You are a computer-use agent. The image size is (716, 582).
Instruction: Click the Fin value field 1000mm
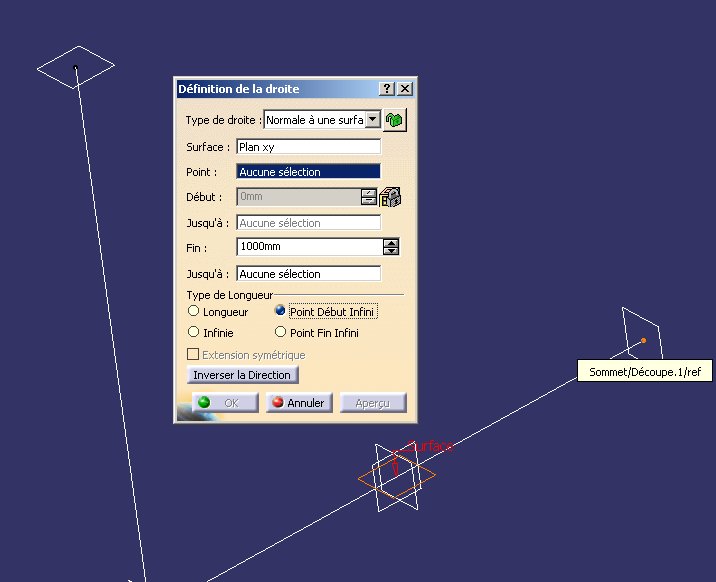point(310,247)
